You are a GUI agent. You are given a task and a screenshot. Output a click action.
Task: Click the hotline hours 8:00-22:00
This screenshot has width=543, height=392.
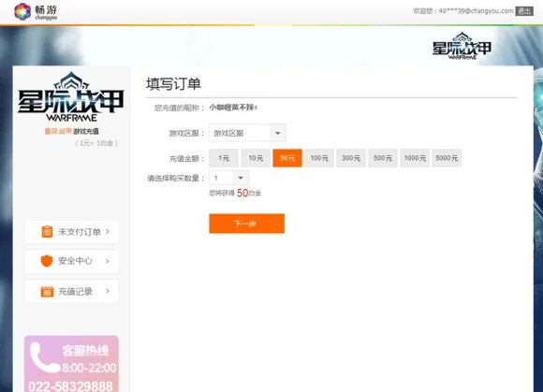click(x=89, y=368)
